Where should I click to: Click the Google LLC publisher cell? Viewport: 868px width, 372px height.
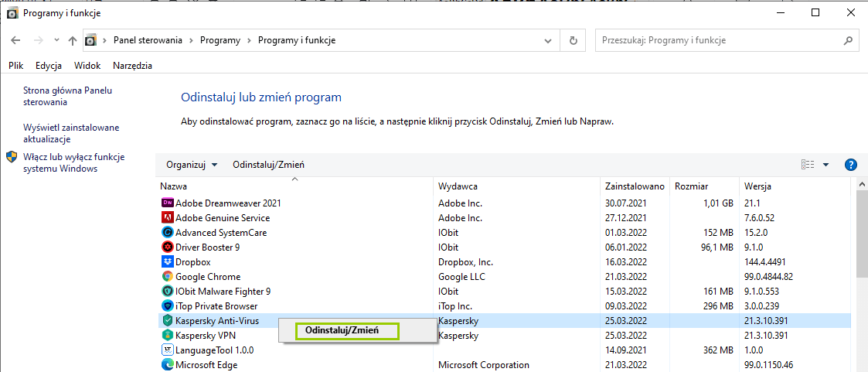pyautogui.click(x=460, y=276)
